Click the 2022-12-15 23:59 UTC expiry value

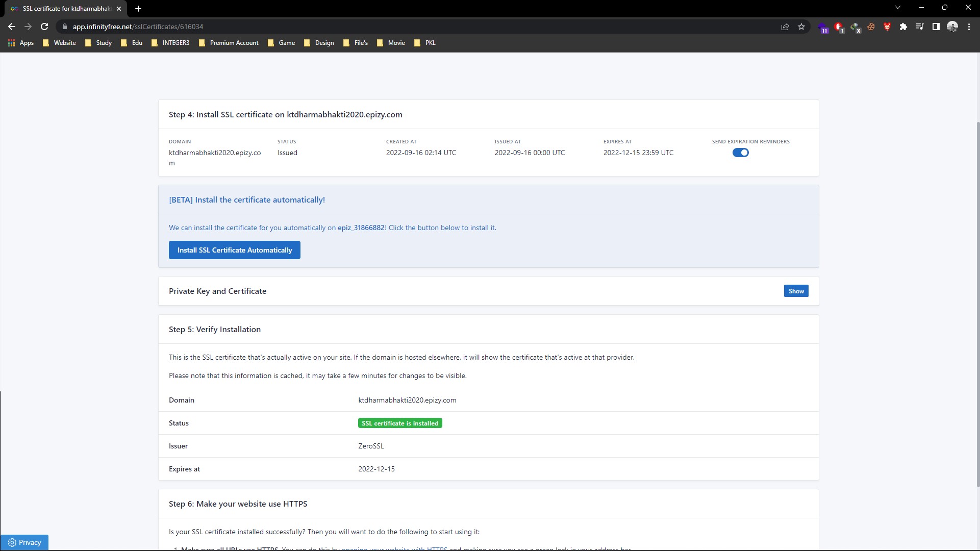pyautogui.click(x=638, y=153)
